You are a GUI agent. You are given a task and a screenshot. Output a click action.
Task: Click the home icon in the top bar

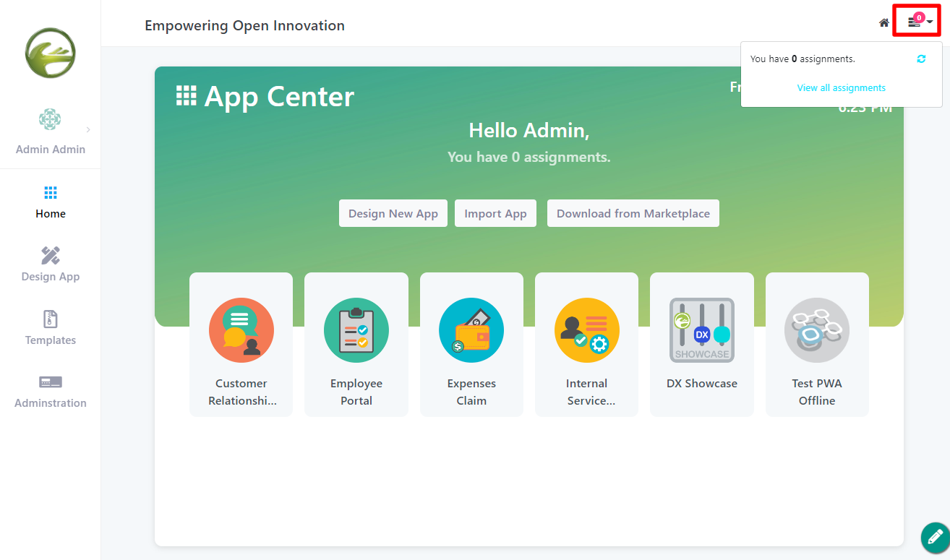click(x=883, y=22)
